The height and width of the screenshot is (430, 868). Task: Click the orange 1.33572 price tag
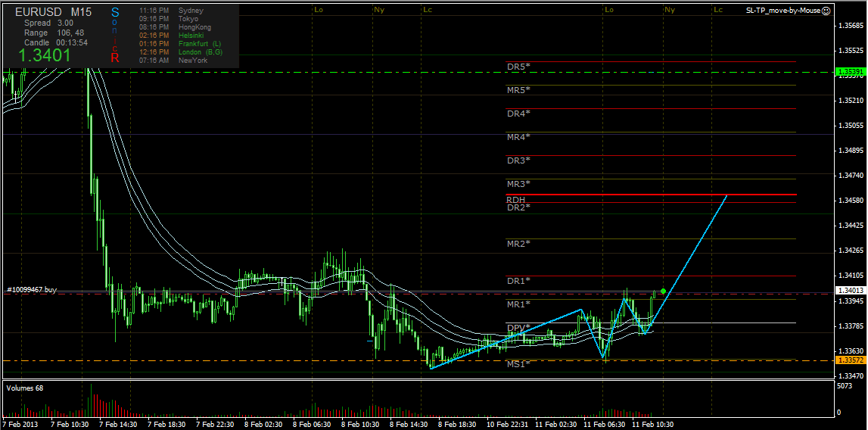pos(850,360)
